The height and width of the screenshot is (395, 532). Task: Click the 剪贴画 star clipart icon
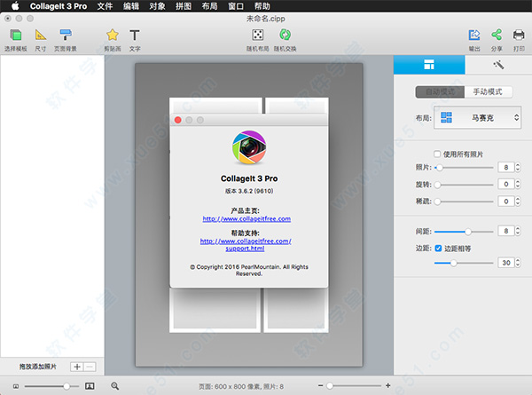coord(113,36)
